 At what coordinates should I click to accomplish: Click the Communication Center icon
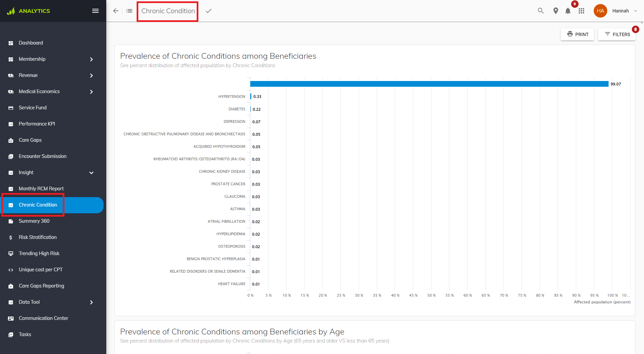point(11,318)
